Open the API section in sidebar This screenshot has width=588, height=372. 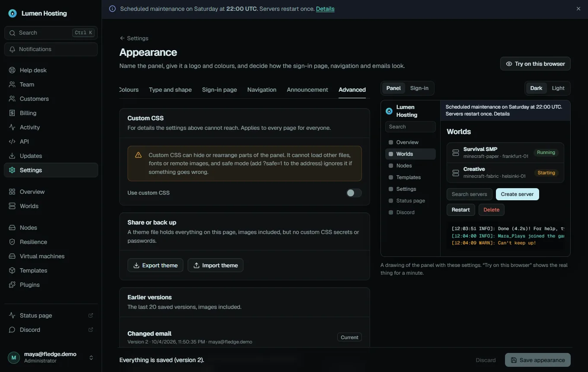[x=51, y=141]
